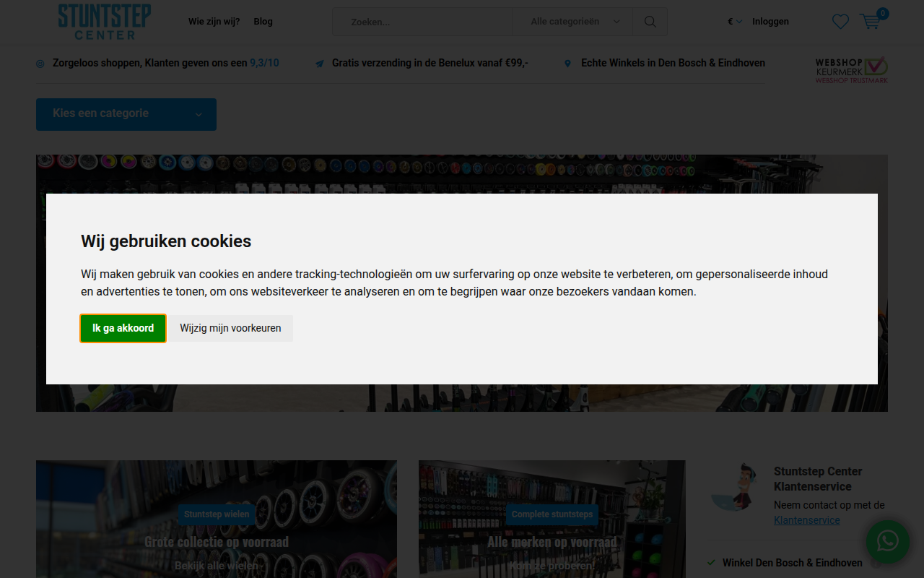Click the location pin icon
Viewport: 924px width, 578px height.
(x=567, y=64)
